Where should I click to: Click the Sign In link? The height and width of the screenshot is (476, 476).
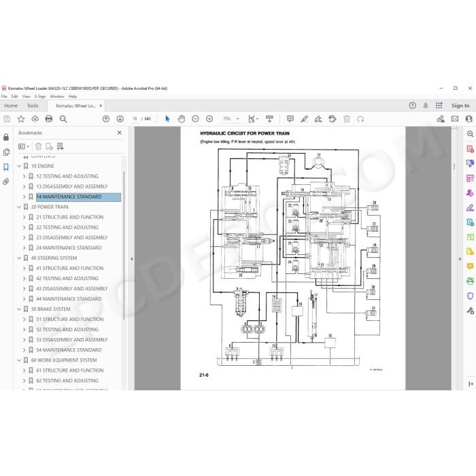point(460,105)
